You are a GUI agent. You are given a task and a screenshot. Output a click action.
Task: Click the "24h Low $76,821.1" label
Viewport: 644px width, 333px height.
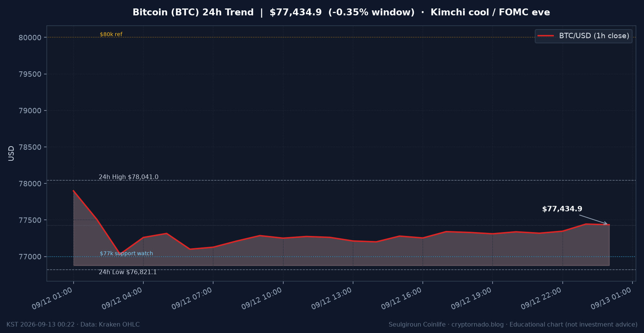128,272
